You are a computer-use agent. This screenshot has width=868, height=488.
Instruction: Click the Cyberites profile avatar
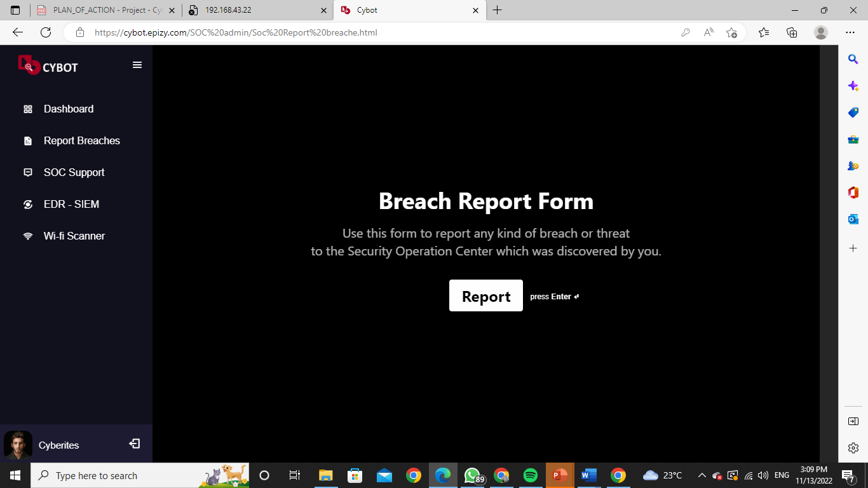point(18,445)
